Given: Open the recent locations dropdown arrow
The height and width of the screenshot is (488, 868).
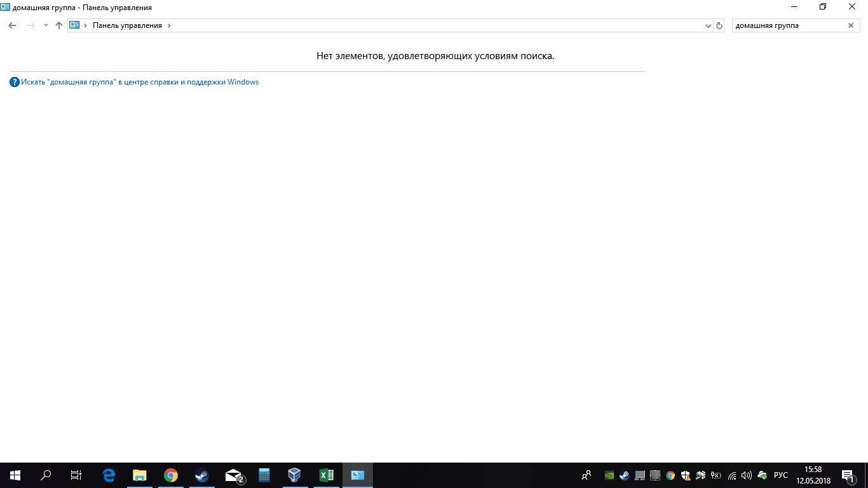Looking at the screenshot, I should [x=46, y=25].
